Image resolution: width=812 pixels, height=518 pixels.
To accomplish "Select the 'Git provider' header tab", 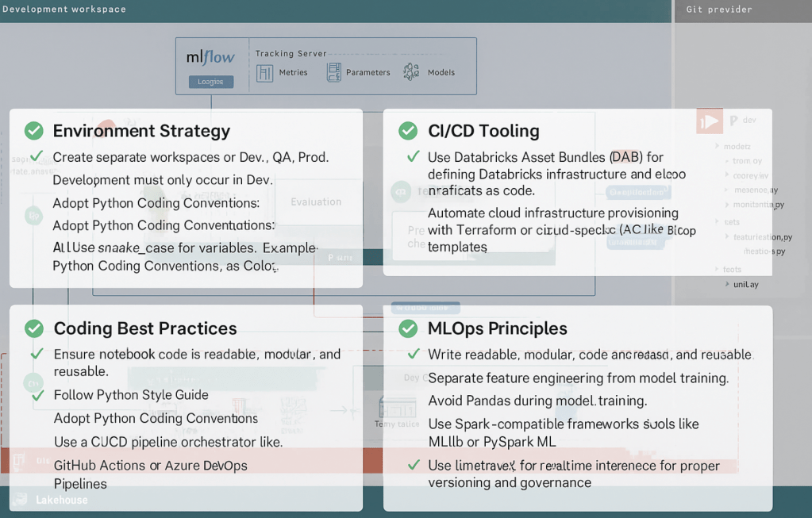I will 719,10.
